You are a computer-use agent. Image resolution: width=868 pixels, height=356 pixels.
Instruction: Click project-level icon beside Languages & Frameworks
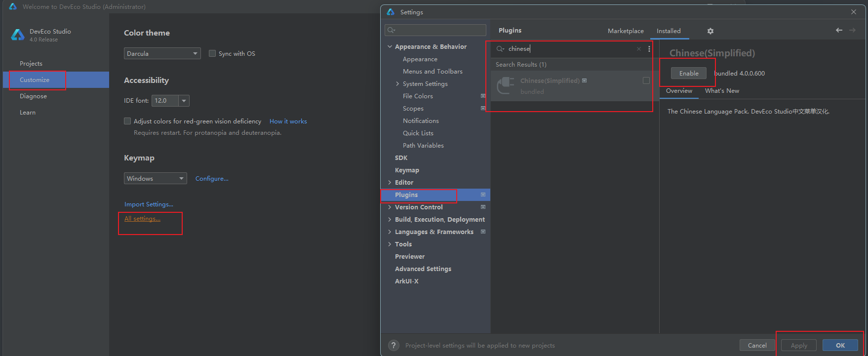[x=483, y=232]
